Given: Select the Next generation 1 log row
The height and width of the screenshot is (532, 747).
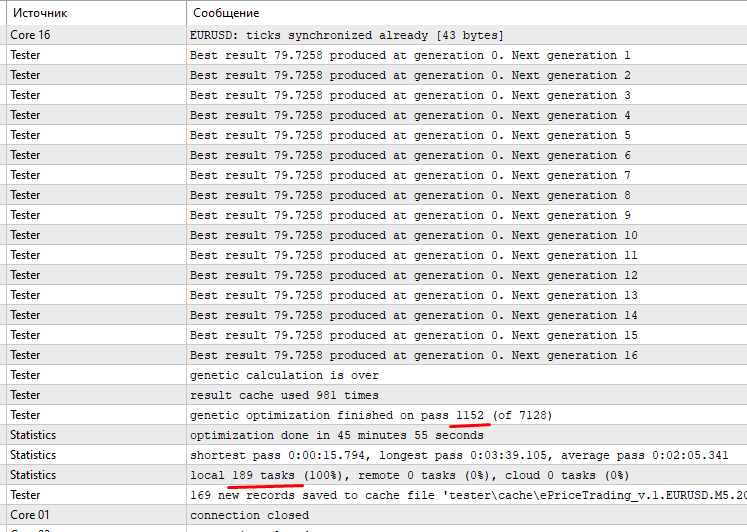Looking at the screenshot, I should (377, 55).
